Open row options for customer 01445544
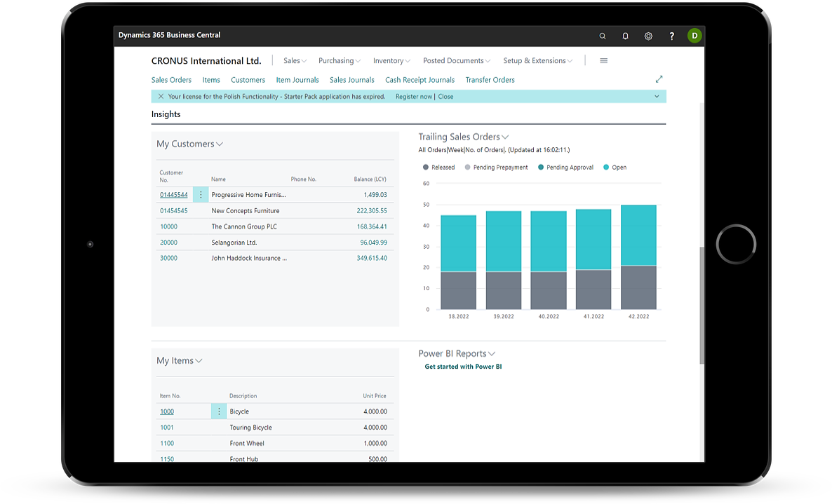Viewport: 832px width, 504px height. click(x=201, y=194)
